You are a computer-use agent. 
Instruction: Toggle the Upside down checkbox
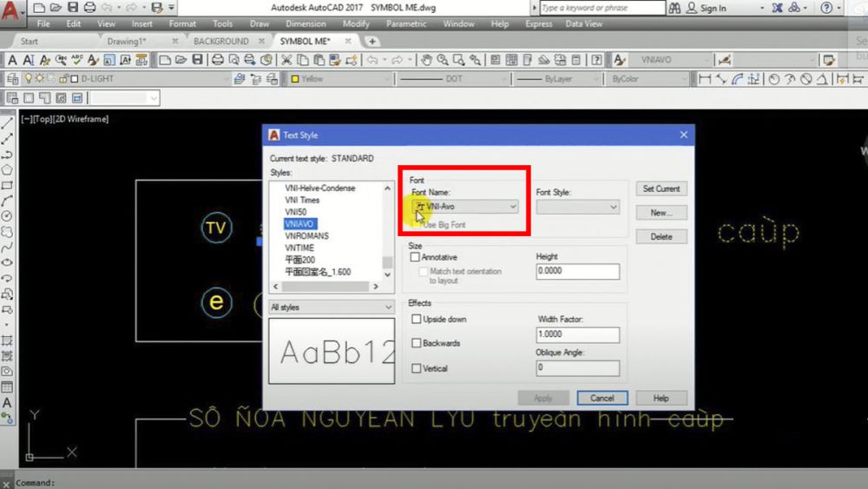[417, 319]
